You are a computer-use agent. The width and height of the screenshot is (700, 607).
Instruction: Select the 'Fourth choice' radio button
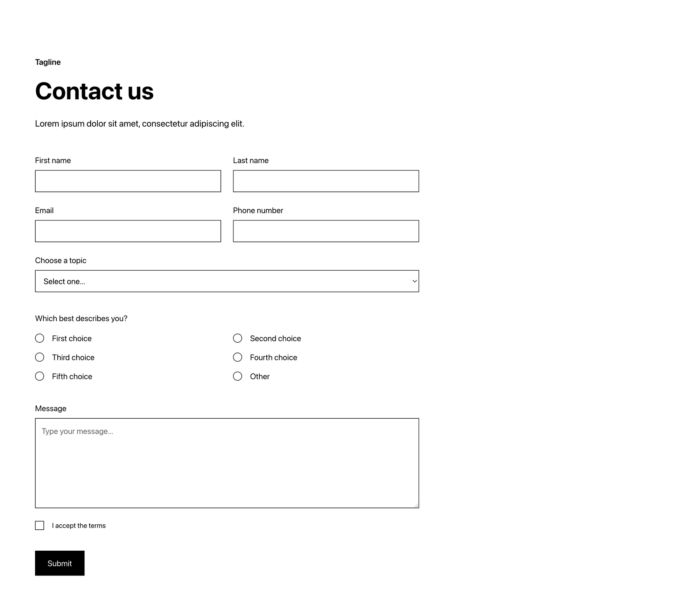pos(238,357)
